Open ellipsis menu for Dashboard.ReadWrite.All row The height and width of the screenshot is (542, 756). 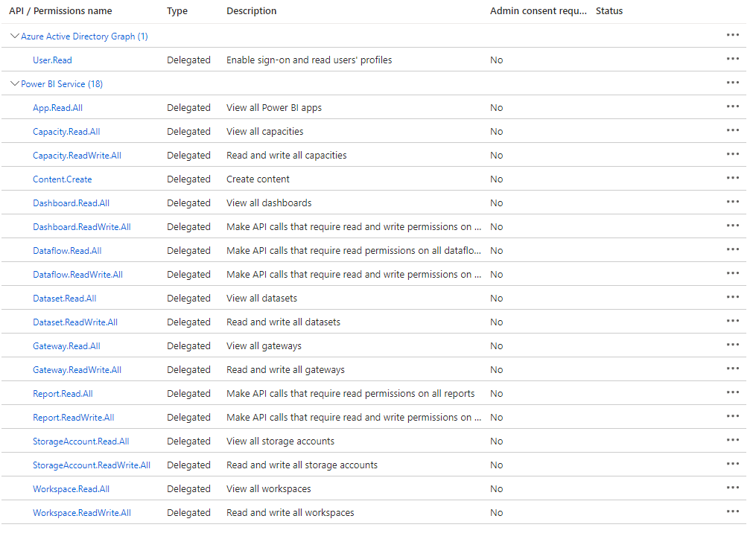[732, 226]
